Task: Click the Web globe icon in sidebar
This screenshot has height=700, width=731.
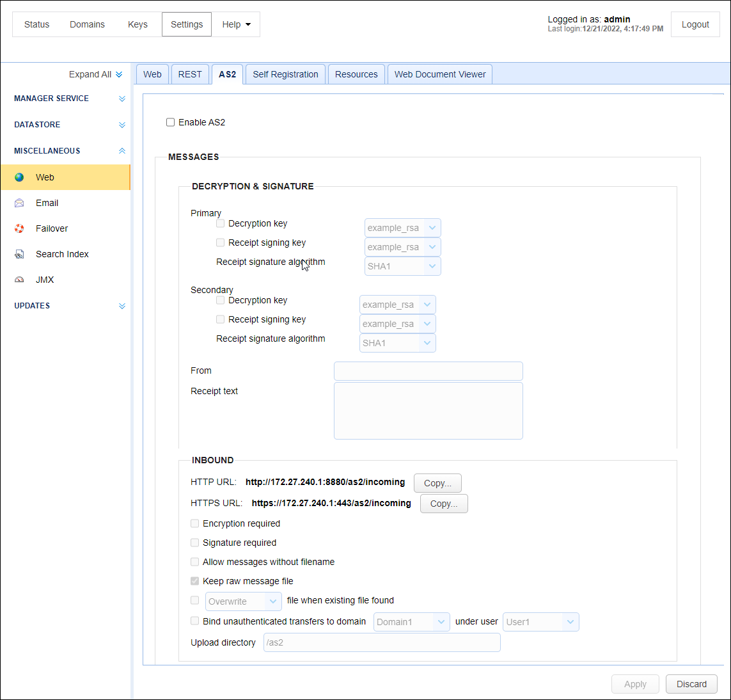Action: (x=19, y=177)
